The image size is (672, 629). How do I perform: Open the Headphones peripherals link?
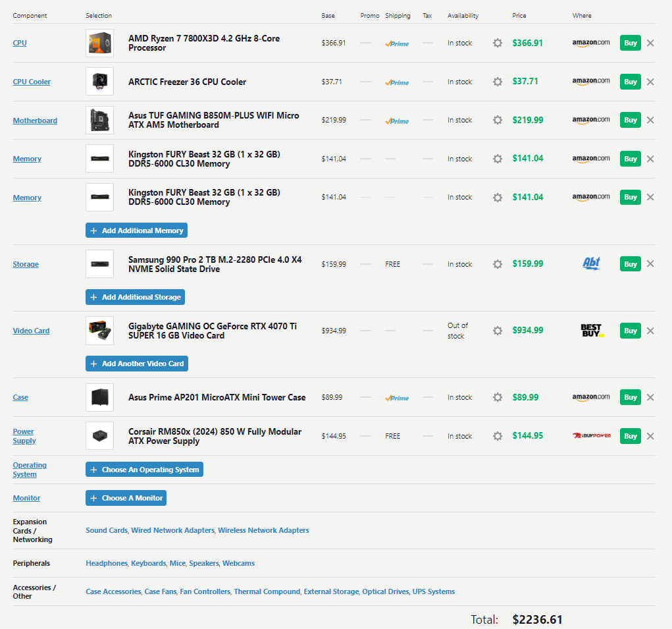[107, 563]
